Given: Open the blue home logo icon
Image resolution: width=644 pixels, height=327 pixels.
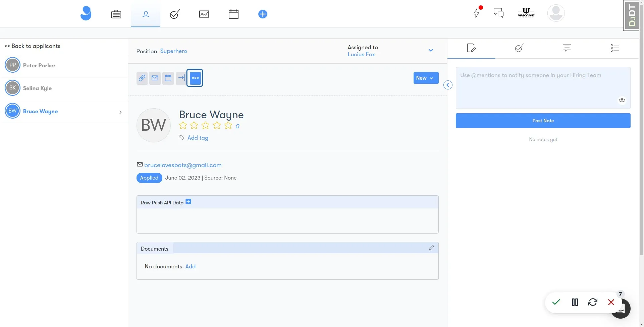Looking at the screenshot, I should (x=86, y=13).
